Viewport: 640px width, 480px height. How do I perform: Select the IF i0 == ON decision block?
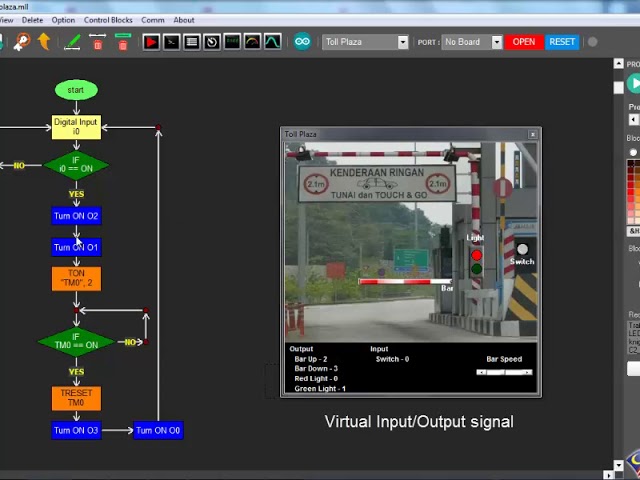point(76,165)
